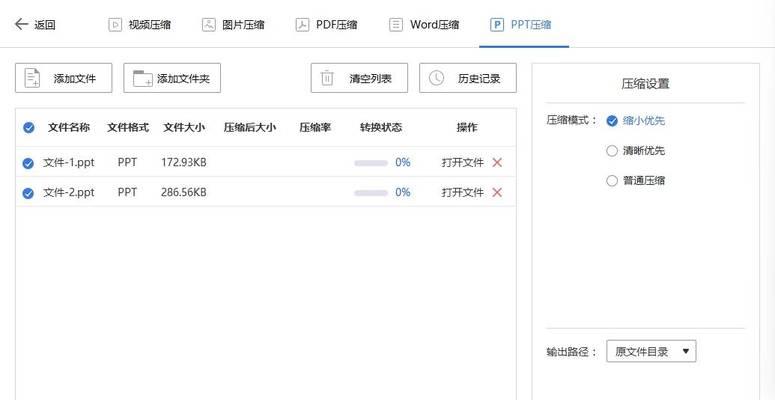775x400 pixels.
Task: Remove 文件-2.ppt with red X
Action: 497,192
